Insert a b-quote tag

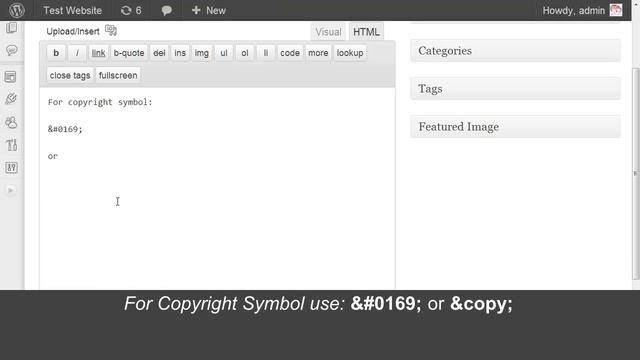[x=129, y=53]
